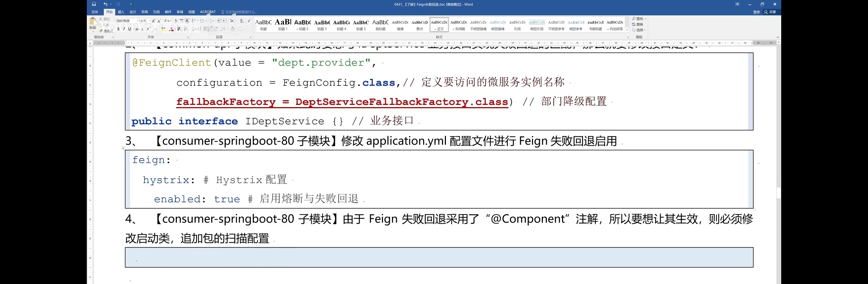Viewport: 868px width, 284px height.
Task: Click the vertical scrollbar thumb
Action: pyautogui.click(x=779, y=193)
